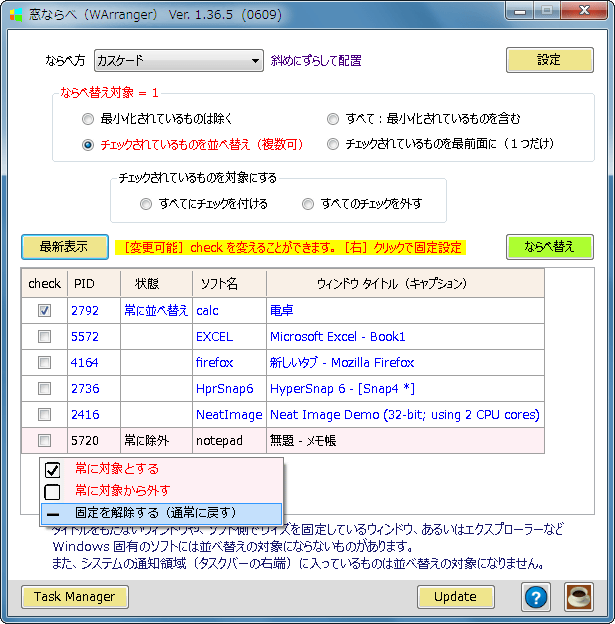Click the green ならべ替え button
The width and height of the screenshot is (615, 624).
(x=550, y=247)
